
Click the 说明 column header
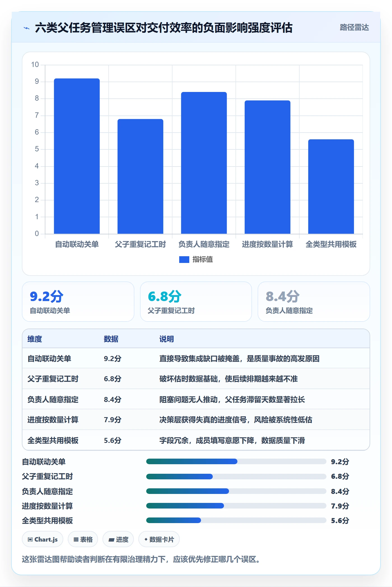pos(167,339)
